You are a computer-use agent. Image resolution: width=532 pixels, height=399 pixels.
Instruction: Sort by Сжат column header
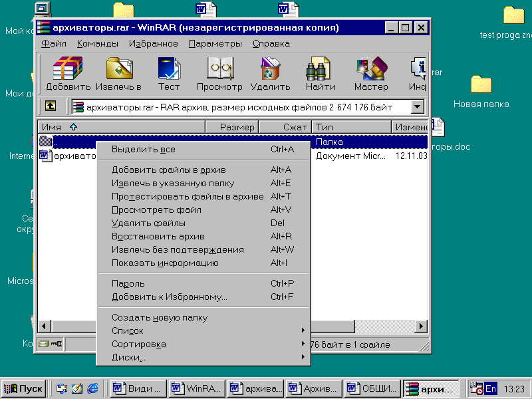tap(285, 127)
